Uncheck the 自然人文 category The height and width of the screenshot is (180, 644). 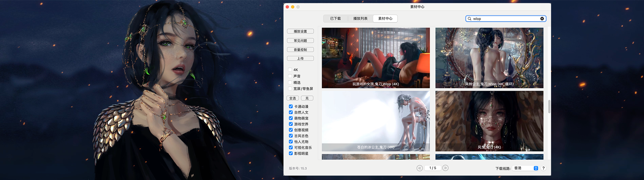click(291, 113)
